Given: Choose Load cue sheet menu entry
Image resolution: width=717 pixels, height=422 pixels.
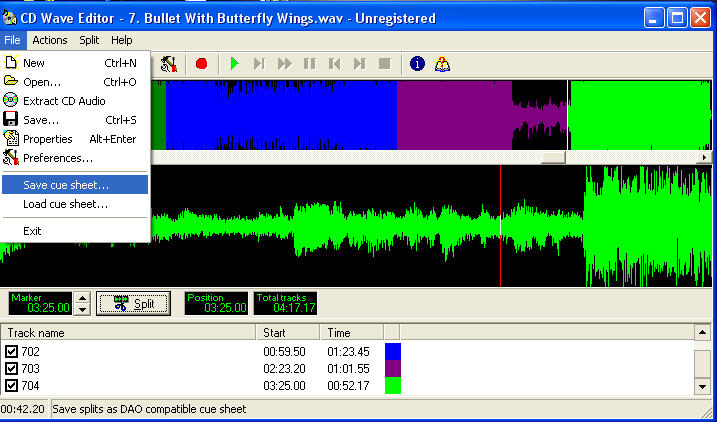Looking at the screenshot, I should pyautogui.click(x=75, y=204).
